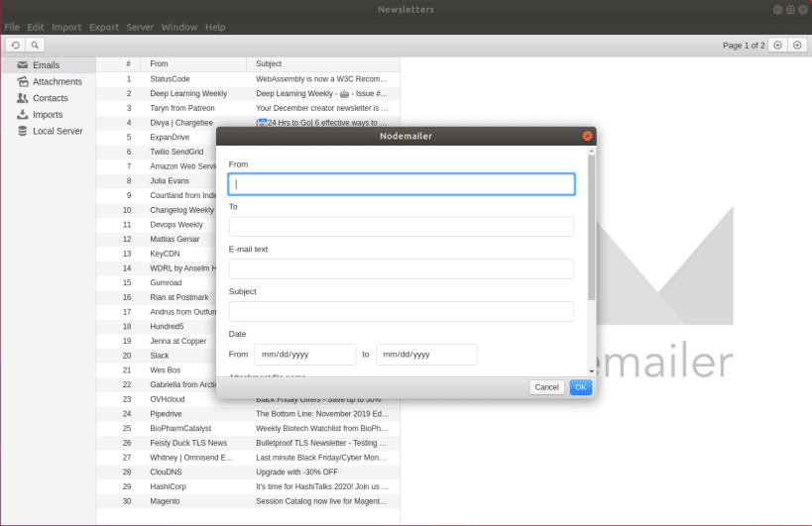This screenshot has height=526, width=812.
Task: Open the Help menu
Action: 215,27
